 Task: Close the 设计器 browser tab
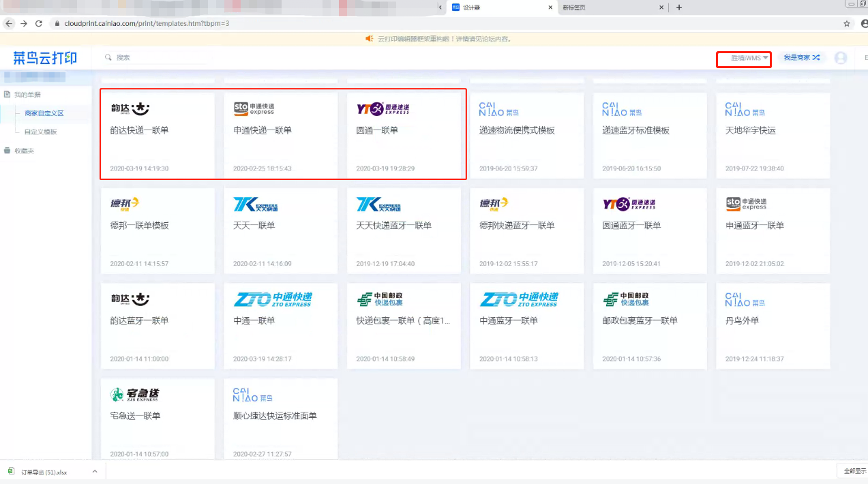pos(550,7)
